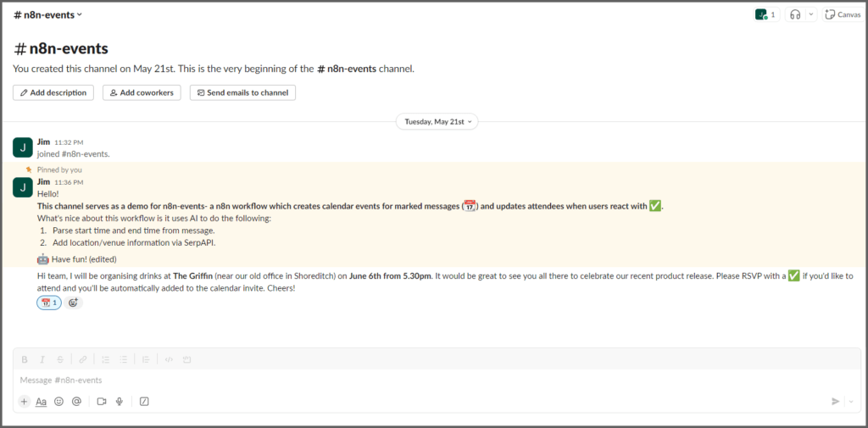Click the Add description button

[53, 92]
